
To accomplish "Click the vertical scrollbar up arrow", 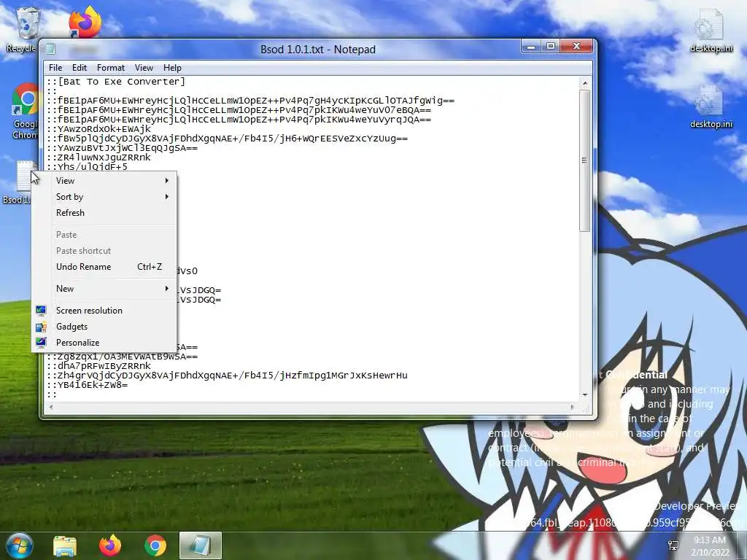I will point(585,83).
